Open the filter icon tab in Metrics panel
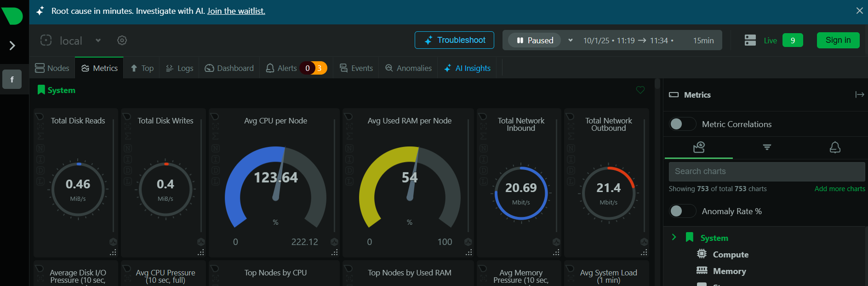The image size is (868, 286). pyautogui.click(x=767, y=147)
